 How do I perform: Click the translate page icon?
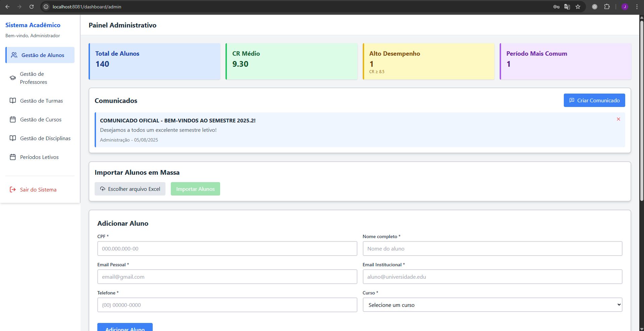coord(567,7)
